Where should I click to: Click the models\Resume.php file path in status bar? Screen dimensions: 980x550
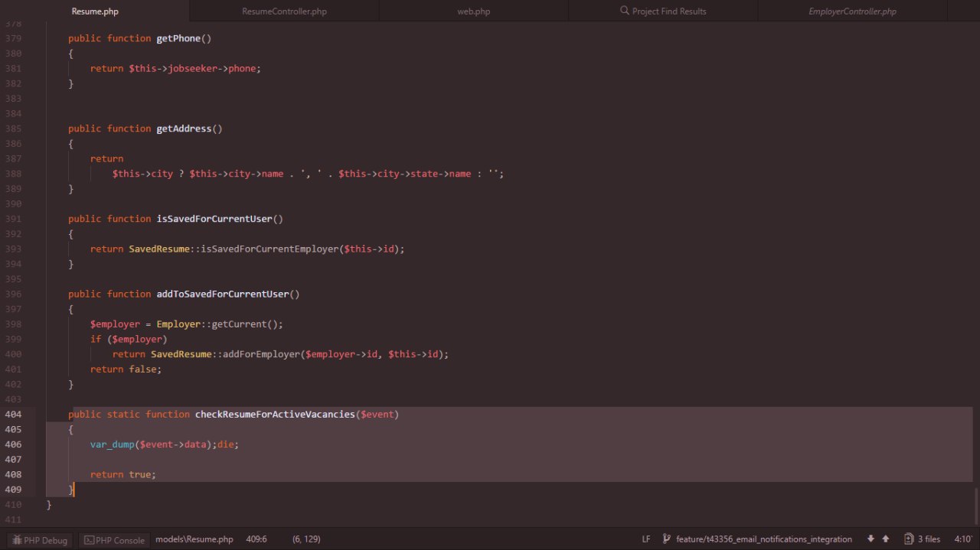click(x=194, y=539)
